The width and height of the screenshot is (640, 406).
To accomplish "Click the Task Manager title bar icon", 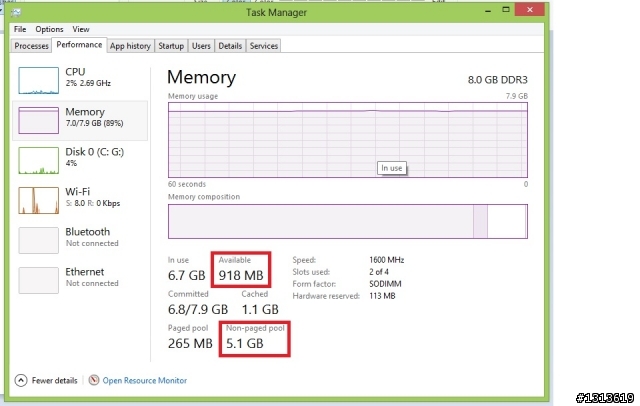I will (x=19, y=14).
